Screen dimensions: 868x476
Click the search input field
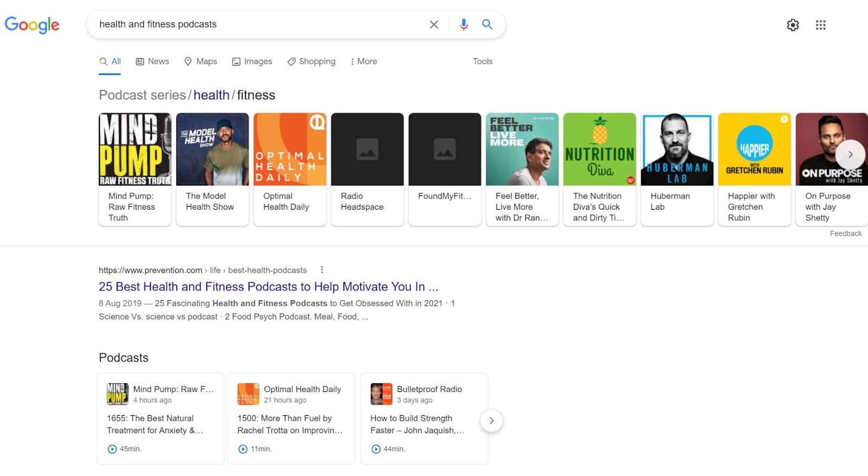tap(255, 24)
